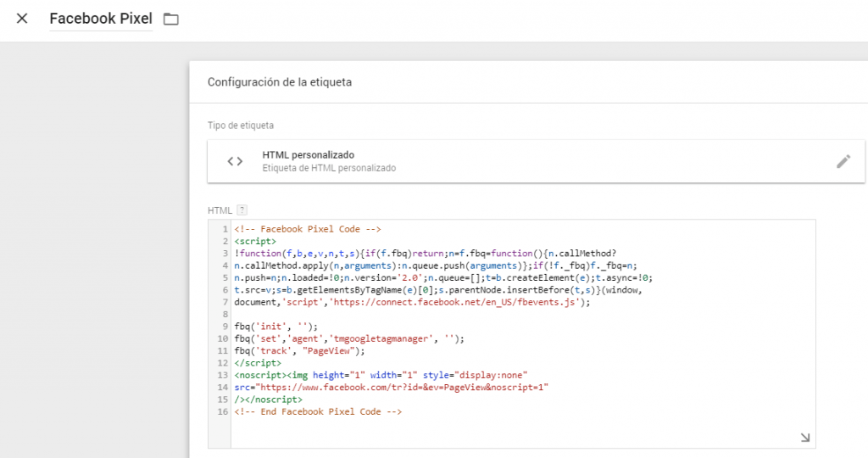Click End Facebook Pixel Code comment line

(318, 411)
